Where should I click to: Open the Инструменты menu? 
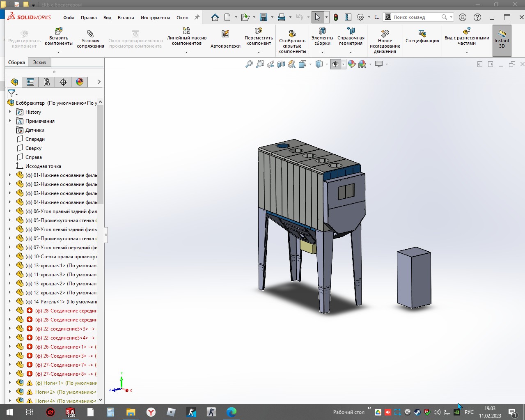coord(155,18)
